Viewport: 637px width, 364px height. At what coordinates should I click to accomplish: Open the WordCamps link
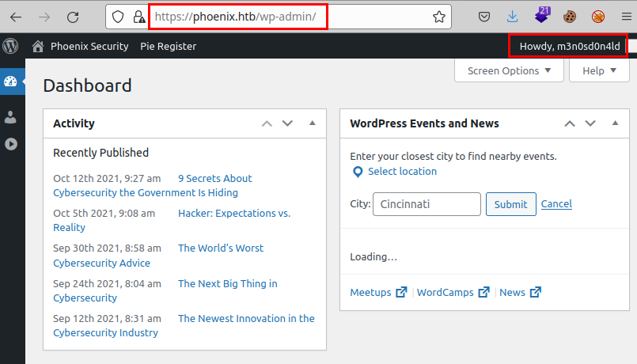coord(446,293)
